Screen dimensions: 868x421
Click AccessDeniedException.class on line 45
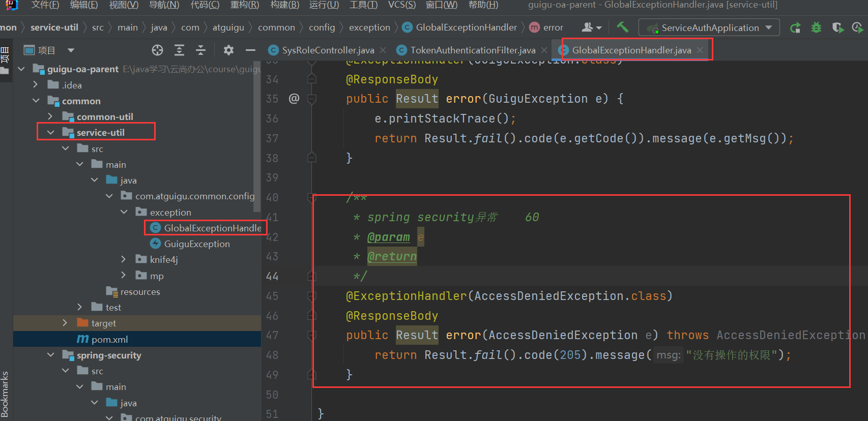[570, 296]
